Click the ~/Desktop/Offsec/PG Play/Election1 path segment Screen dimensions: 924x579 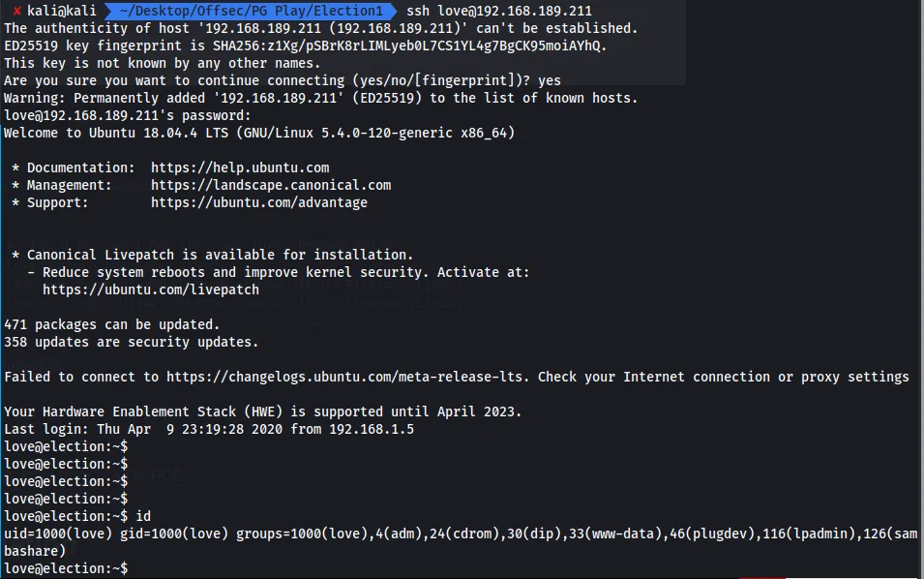251,11
